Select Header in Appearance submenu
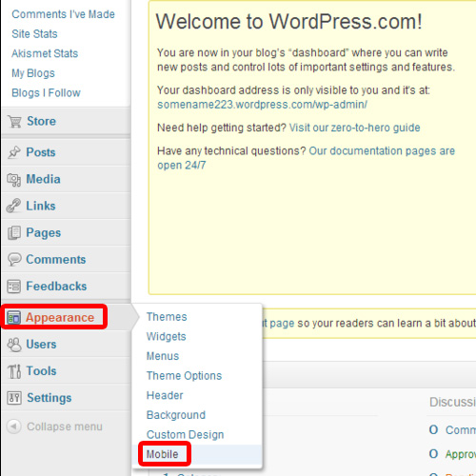The width and height of the screenshot is (476, 476). pos(165,395)
